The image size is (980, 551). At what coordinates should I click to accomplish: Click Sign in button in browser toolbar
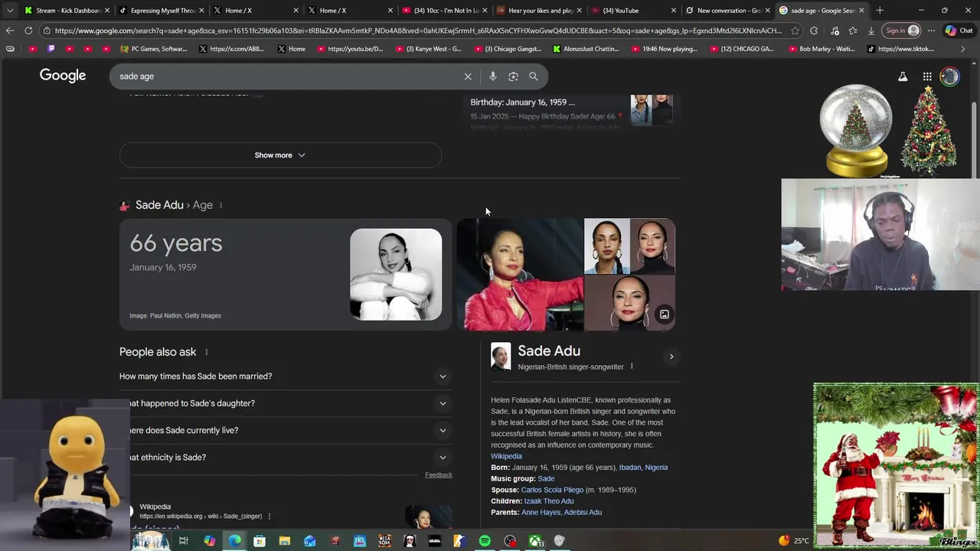901,31
